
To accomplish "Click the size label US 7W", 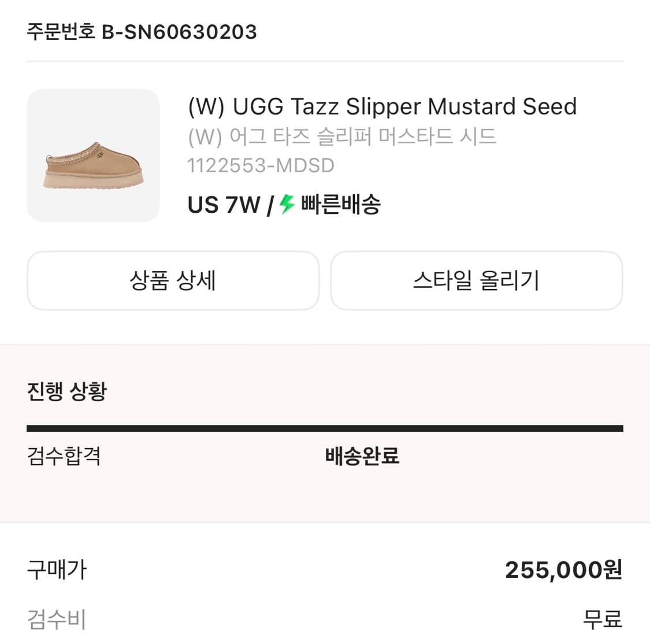I will (x=222, y=204).
